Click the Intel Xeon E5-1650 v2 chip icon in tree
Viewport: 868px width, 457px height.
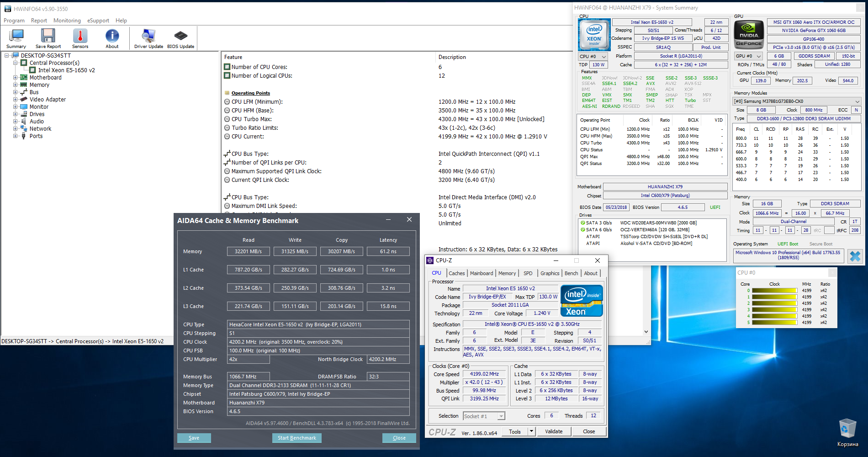point(32,70)
